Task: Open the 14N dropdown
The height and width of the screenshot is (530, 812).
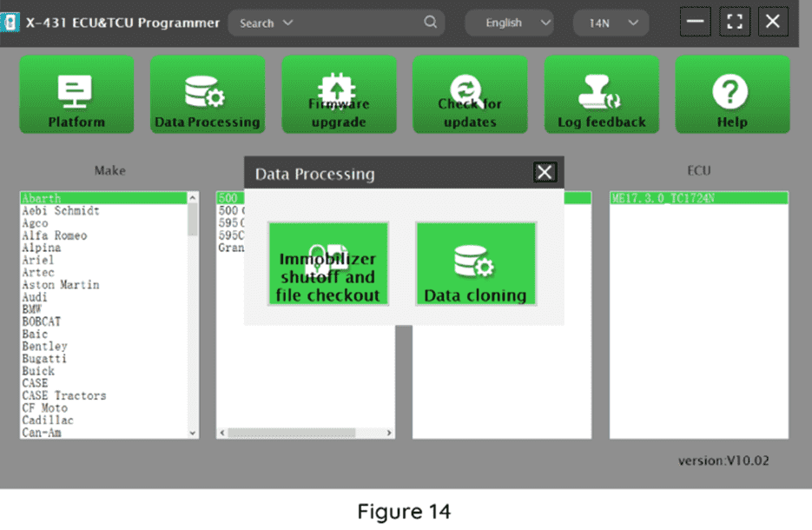Action: [x=611, y=23]
